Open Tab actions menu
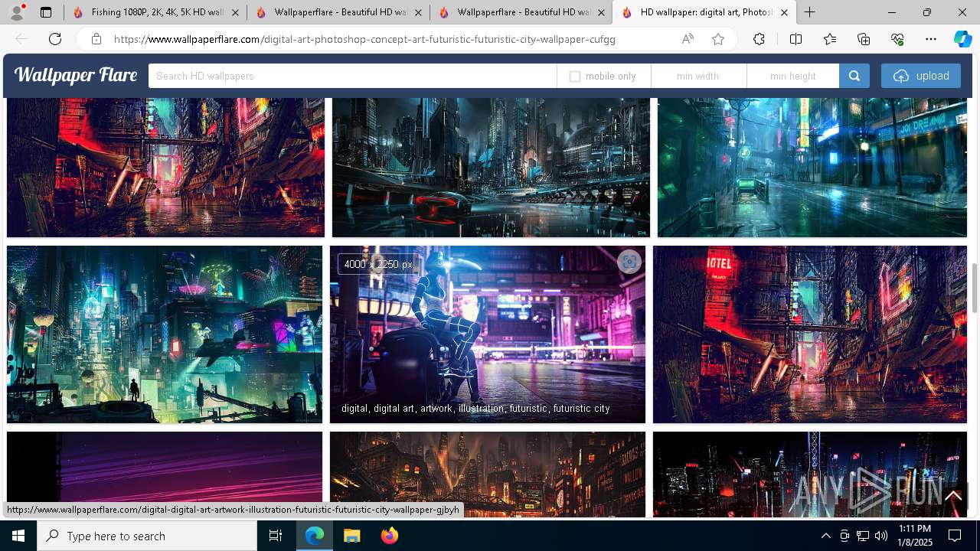 point(46,12)
